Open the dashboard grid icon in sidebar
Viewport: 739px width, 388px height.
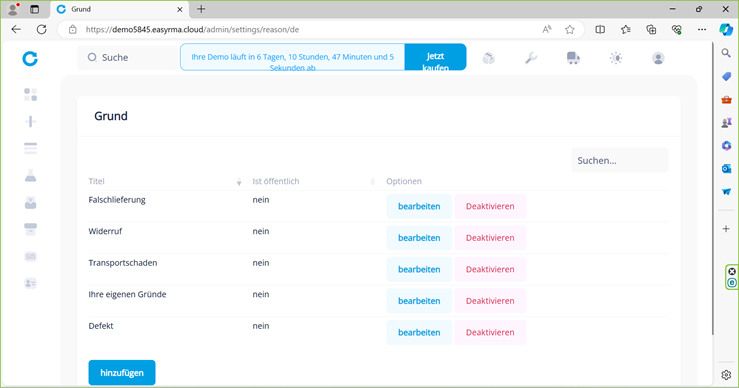(x=31, y=94)
